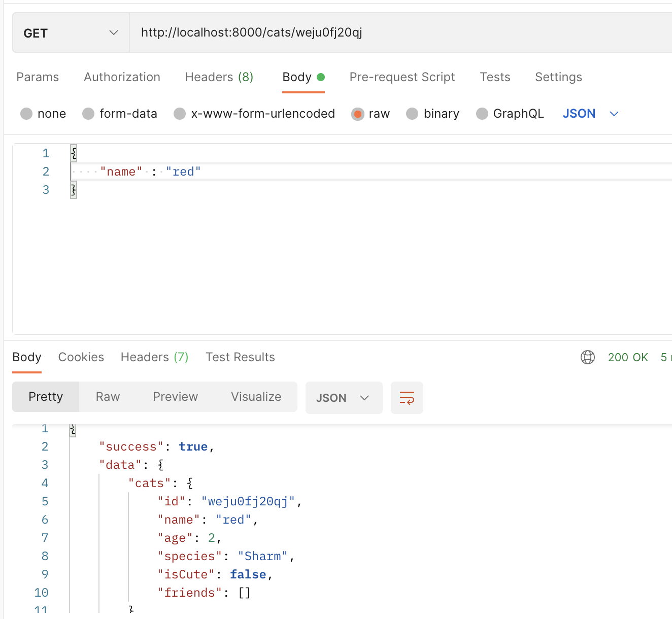672x619 pixels.
Task: Click line number 2 in request editor
Action: coord(46,171)
